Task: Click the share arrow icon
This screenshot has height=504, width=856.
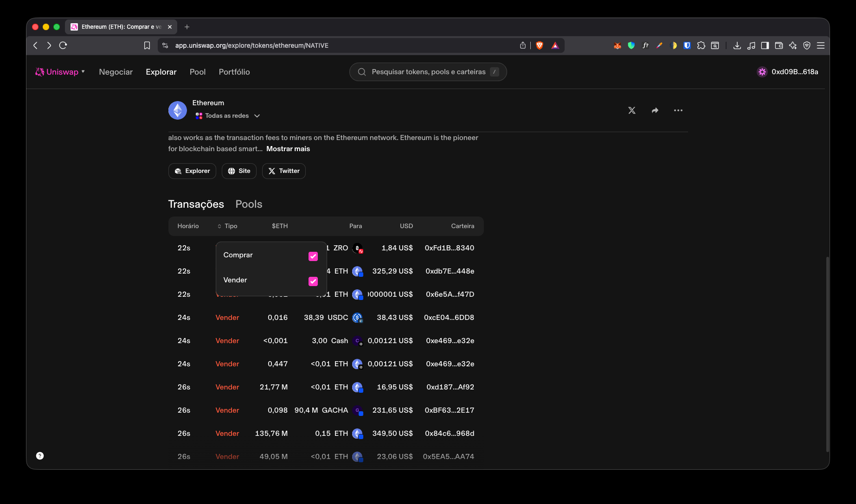Action: coord(655,110)
